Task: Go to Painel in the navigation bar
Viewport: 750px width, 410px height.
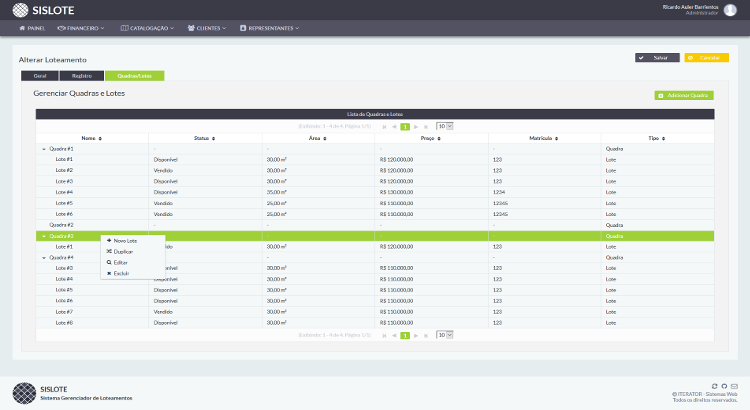Action: coord(32,28)
